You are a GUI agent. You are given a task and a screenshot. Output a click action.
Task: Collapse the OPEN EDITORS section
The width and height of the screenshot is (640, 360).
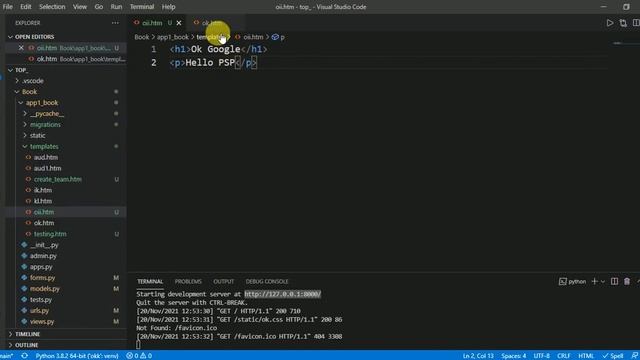coord(34,37)
